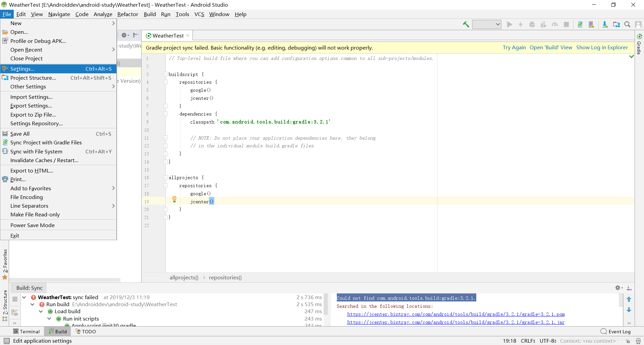Screen dimensions: 644x345
Task: Click the Sync Project with Gradle toolbar icon
Action: pos(580,24)
